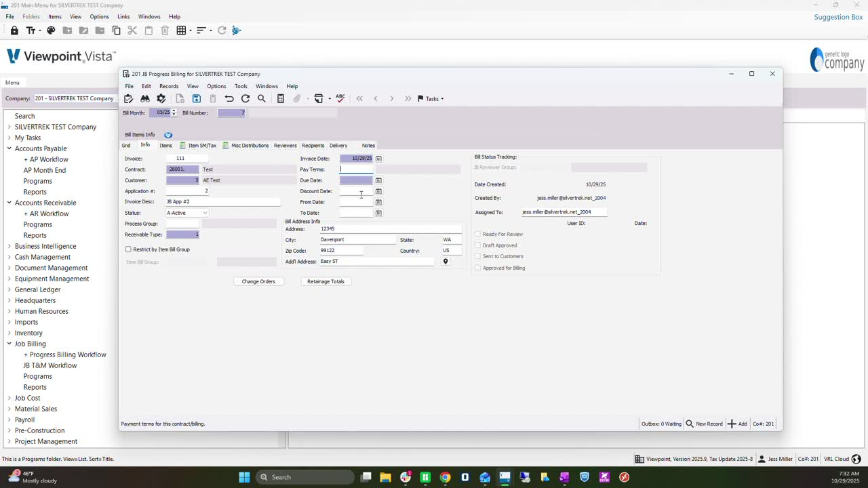Click Add in the billing status bar
Viewport: 868px width, 488px height.
tap(738, 424)
